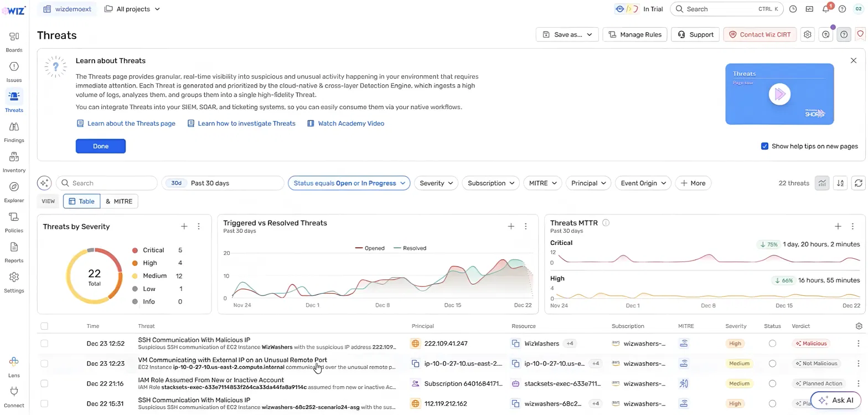
Task: Open table column settings gear
Action: click(x=859, y=326)
